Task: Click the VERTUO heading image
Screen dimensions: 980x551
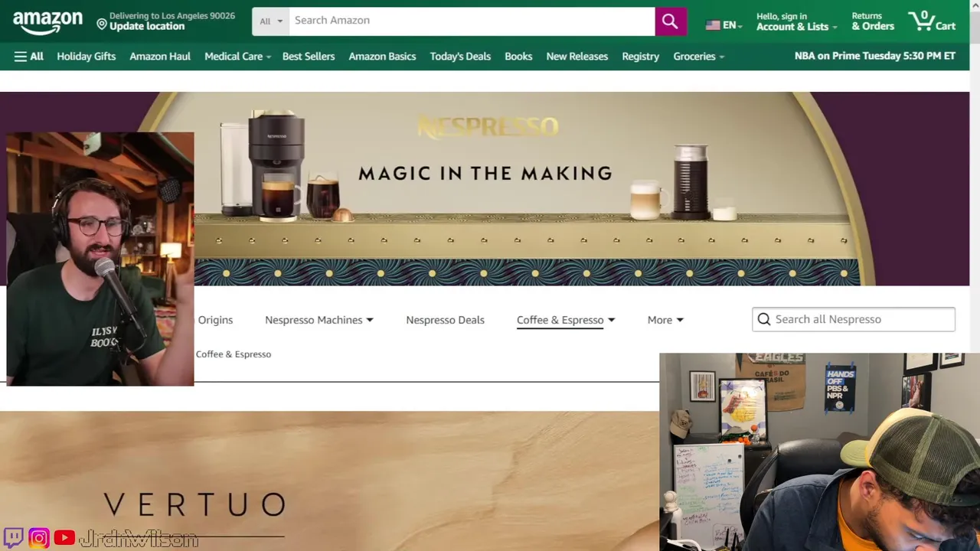Action: coord(194,505)
